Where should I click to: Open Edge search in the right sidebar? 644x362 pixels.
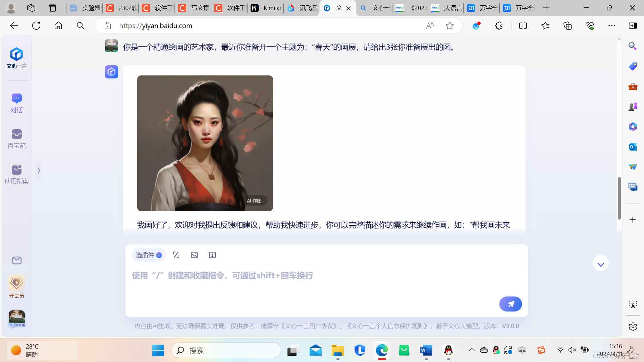[x=633, y=46]
